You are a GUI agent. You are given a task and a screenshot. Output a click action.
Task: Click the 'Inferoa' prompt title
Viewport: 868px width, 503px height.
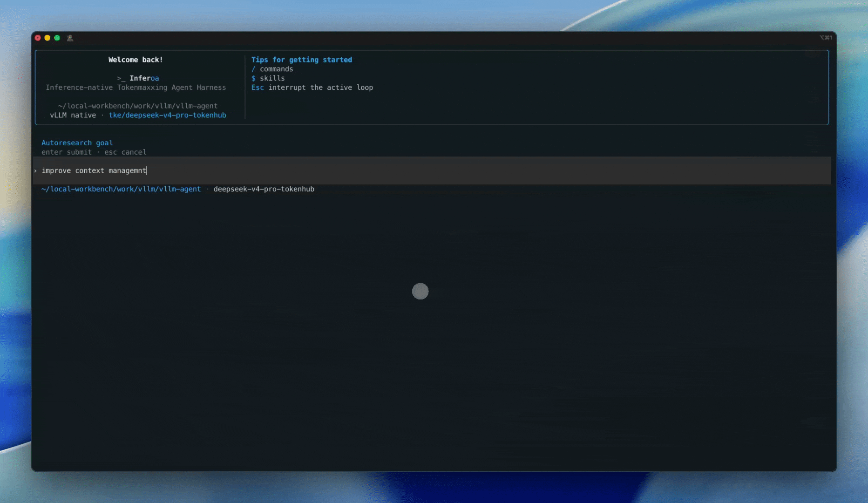(144, 78)
